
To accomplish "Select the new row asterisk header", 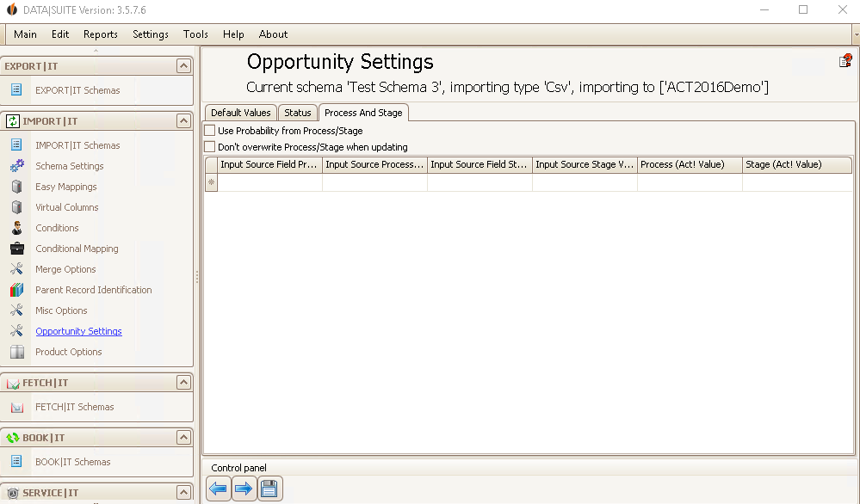I will pos(211,182).
